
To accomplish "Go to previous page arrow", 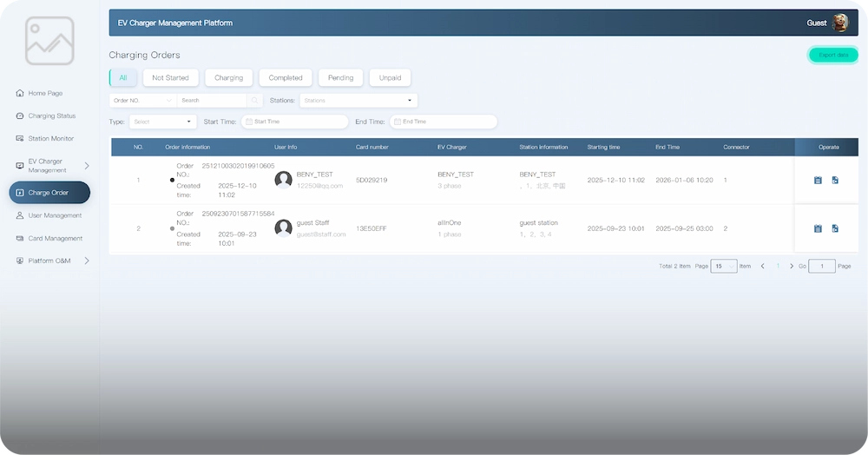I will (762, 266).
